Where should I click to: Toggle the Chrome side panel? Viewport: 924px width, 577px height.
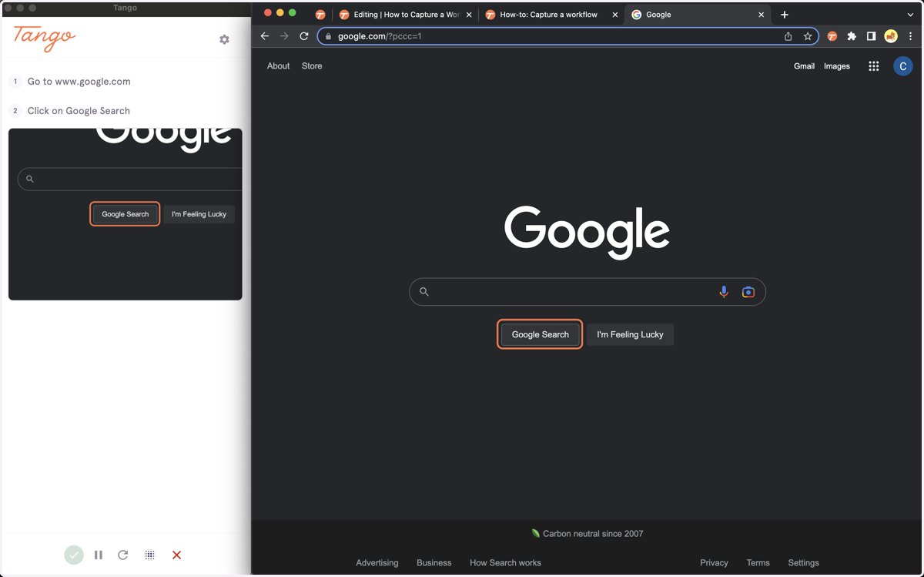(x=871, y=36)
